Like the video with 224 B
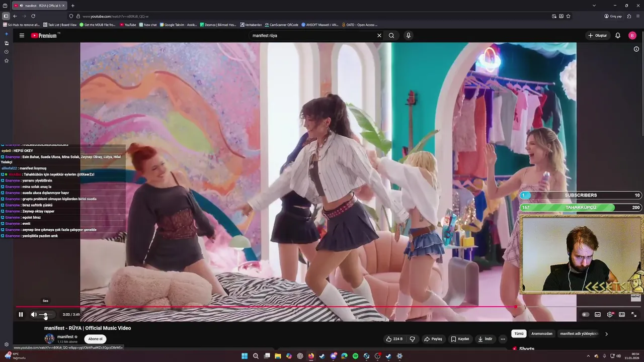 pyautogui.click(x=394, y=339)
